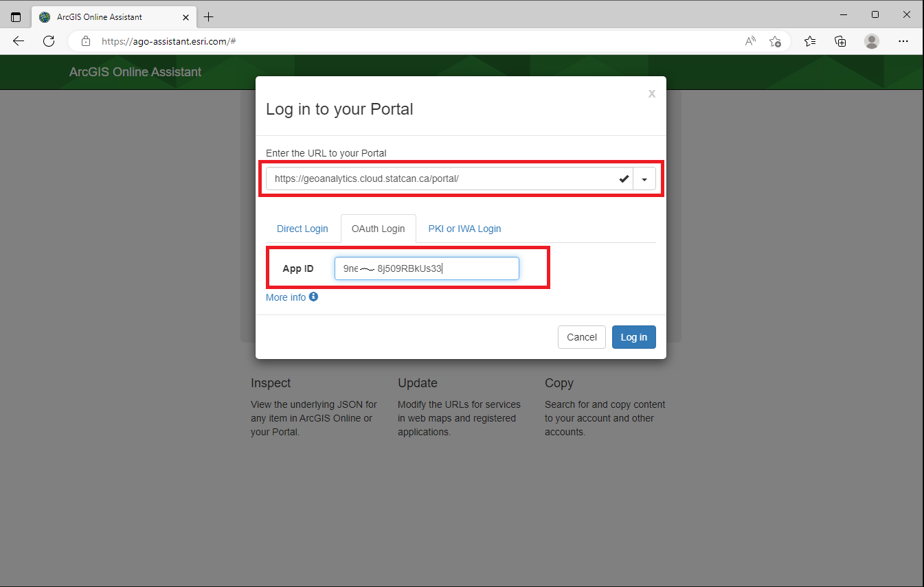Image resolution: width=924 pixels, height=587 pixels.
Task: Open the Favorites list icon
Action: [810, 41]
